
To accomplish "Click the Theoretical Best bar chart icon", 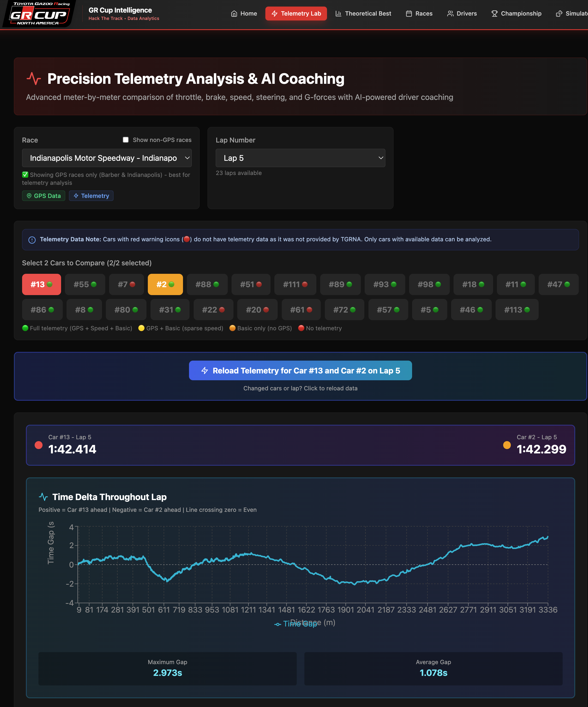I will [338, 14].
